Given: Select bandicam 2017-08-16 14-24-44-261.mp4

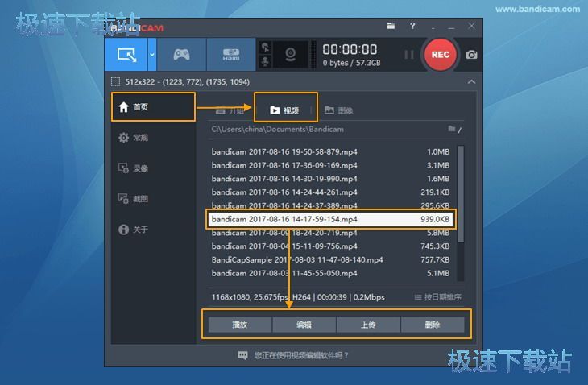Looking at the screenshot, I should click(331, 192).
